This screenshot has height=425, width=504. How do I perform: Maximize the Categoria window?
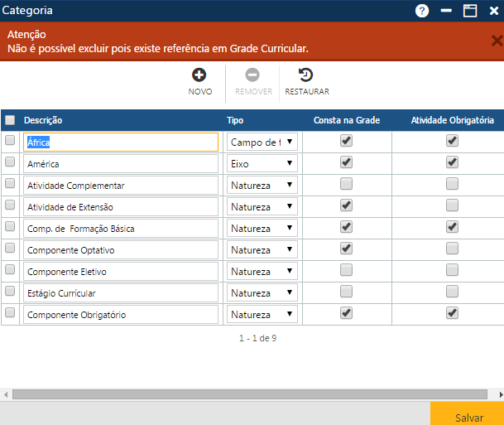click(x=470, y=11)
